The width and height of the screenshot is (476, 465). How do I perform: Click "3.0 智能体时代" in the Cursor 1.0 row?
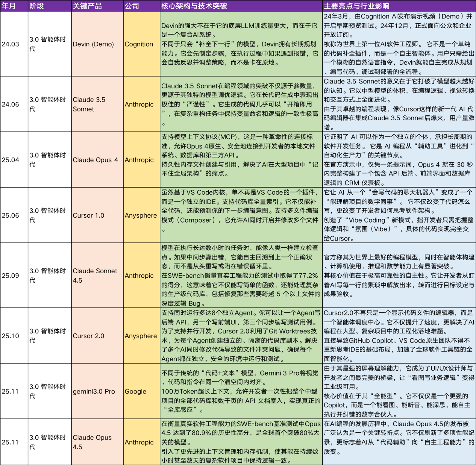pos(50,215)
